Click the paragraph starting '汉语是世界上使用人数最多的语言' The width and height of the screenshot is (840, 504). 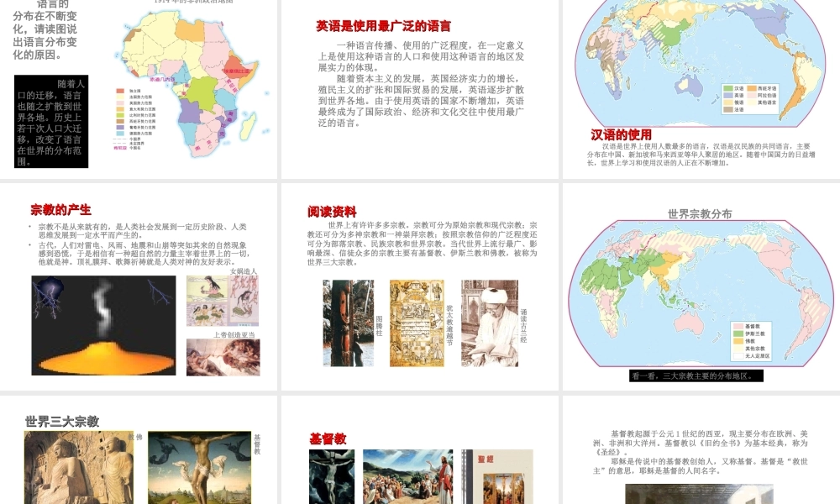701,155
